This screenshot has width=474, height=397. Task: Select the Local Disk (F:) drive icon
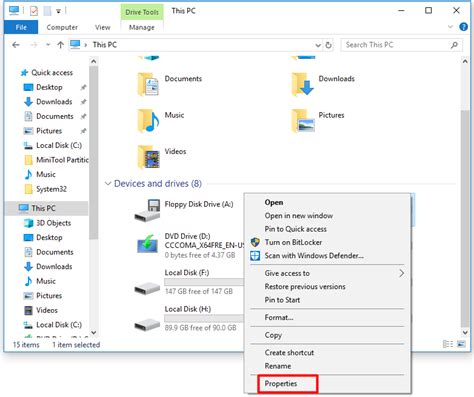coord(147,288)
